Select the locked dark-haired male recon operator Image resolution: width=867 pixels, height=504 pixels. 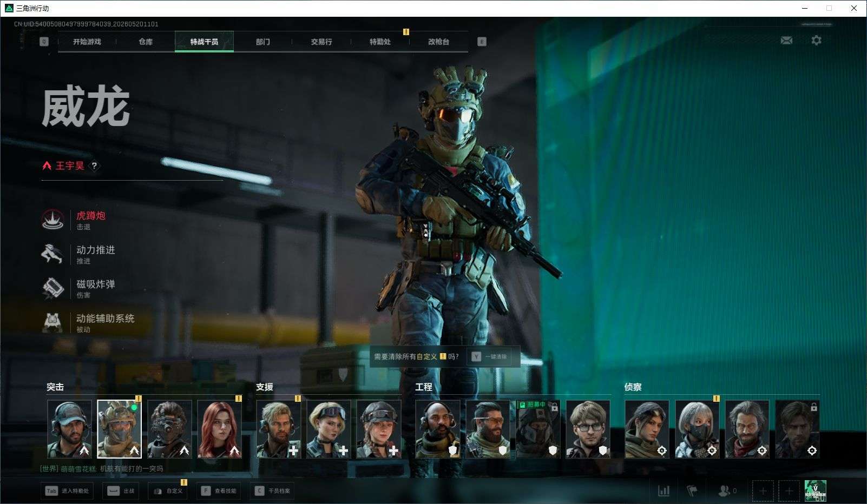(x=797, y=429)
